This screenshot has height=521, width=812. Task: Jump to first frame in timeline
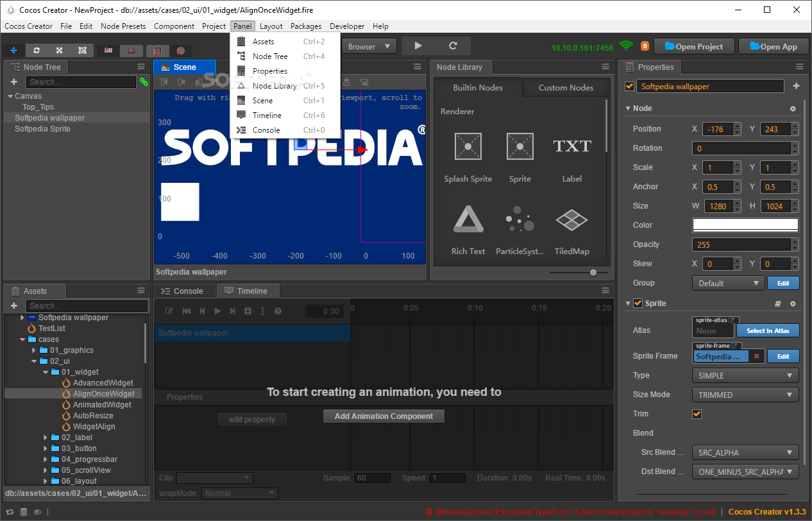187,311
